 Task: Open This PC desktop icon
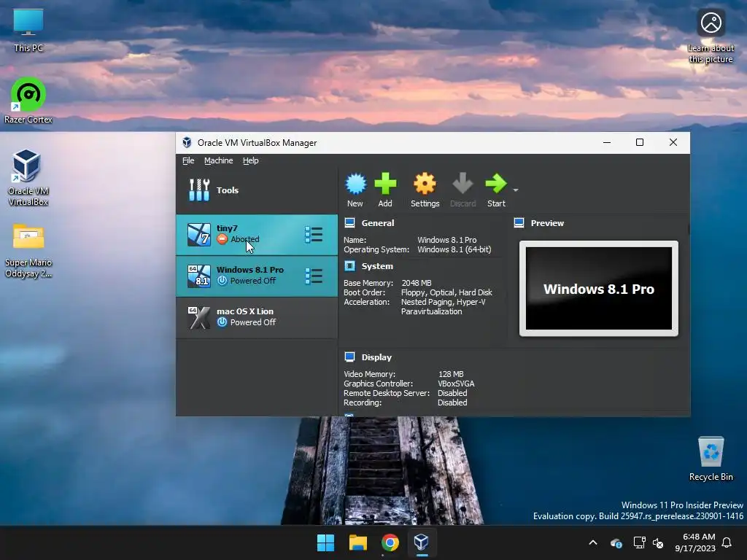(28, 30)
